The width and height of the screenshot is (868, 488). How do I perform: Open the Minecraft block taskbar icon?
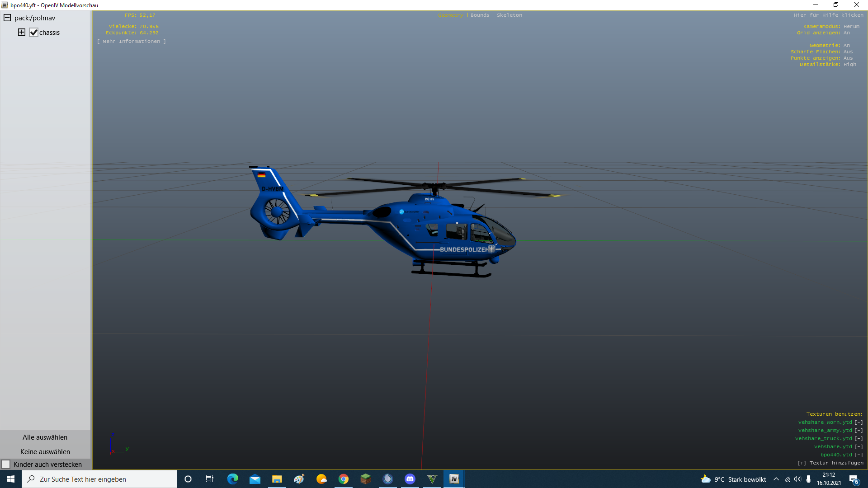tap(365, 479)
